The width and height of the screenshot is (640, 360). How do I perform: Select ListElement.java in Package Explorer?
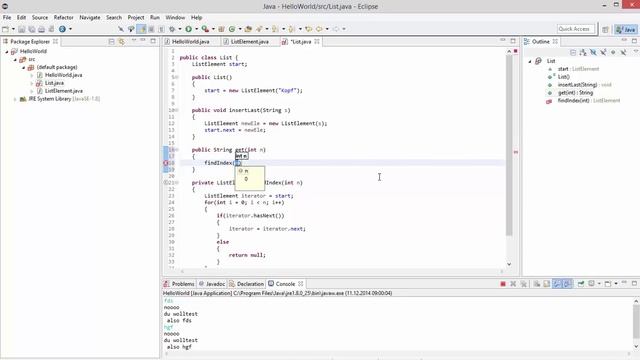click(64, 91)
